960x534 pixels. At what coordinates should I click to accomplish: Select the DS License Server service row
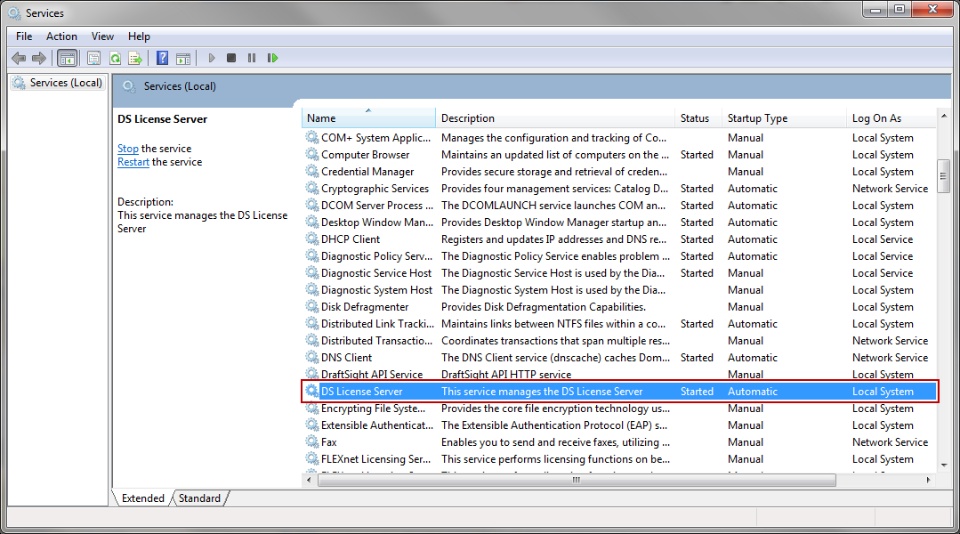click(x=620, y=391)
